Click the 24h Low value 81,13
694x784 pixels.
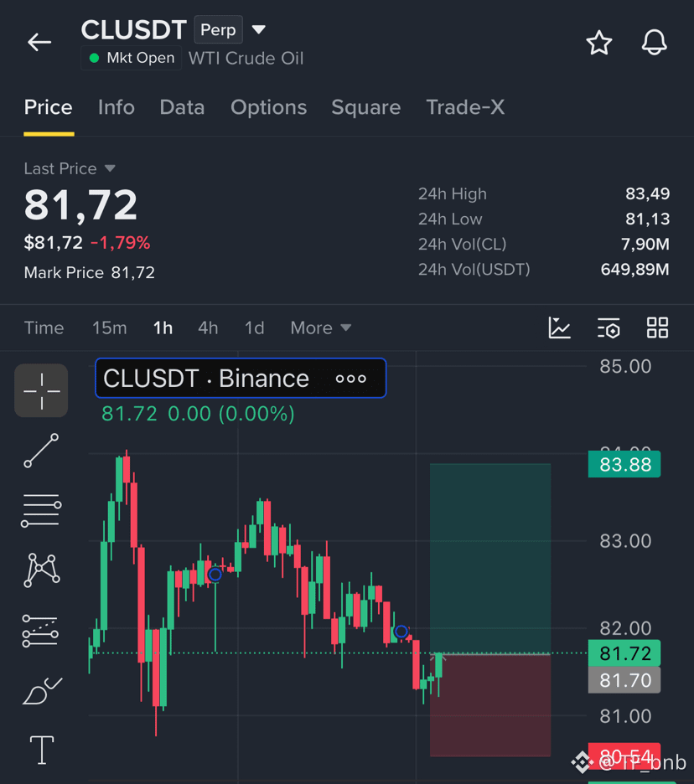click(647, 219)
